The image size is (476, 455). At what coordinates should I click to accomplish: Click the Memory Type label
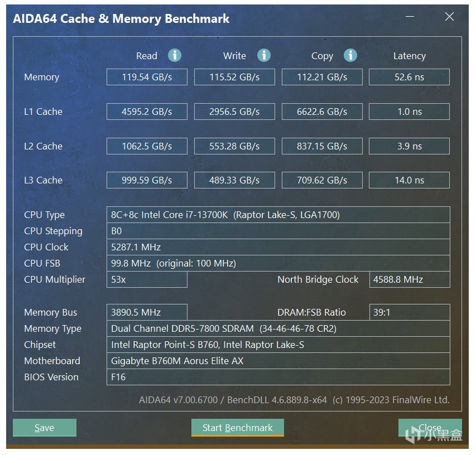click(53, 329)
